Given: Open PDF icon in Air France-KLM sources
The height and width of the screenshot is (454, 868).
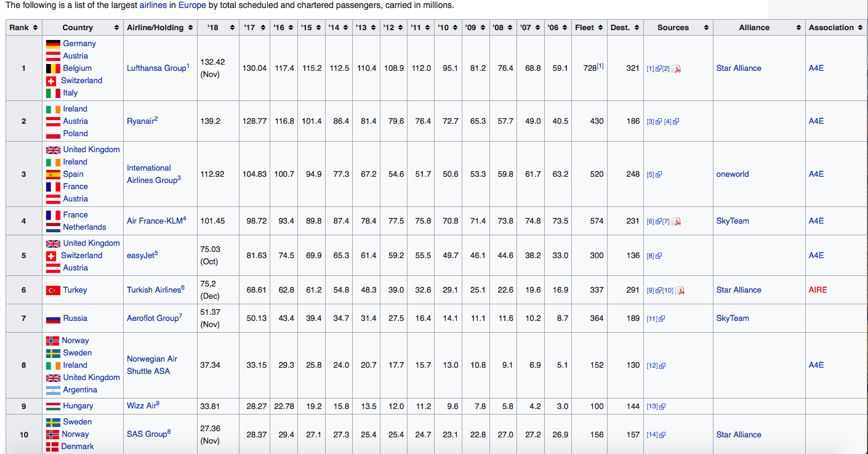Looking at the screenshot, I should [676, 221].
